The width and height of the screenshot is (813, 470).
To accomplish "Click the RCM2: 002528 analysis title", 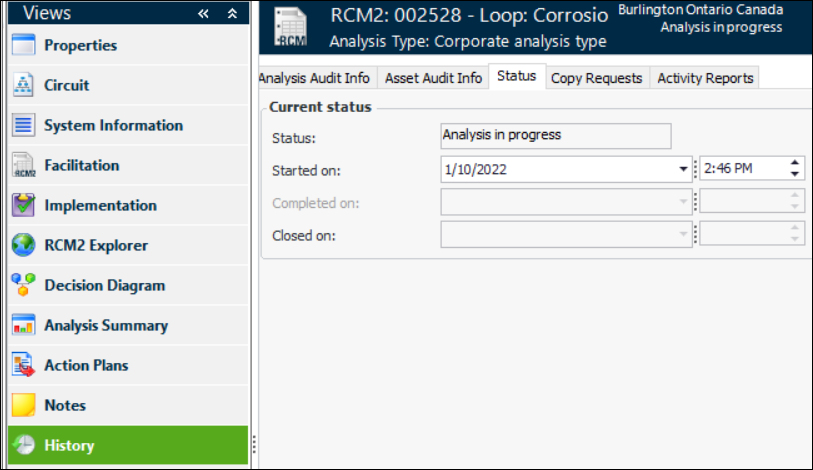I will pos(469,16).
